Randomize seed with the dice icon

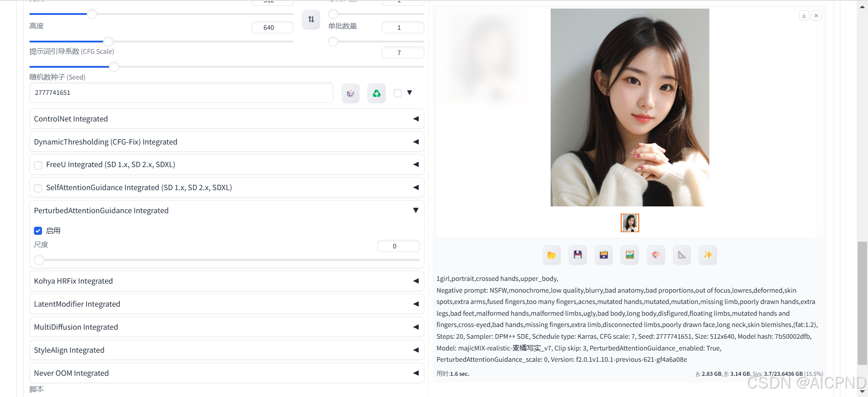(350, 93)
